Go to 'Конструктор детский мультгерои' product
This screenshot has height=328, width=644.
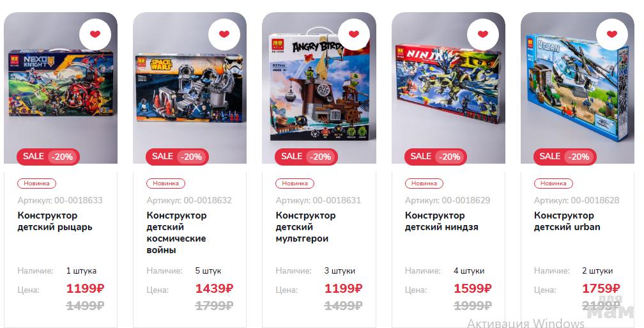click(x=305, y=227)
